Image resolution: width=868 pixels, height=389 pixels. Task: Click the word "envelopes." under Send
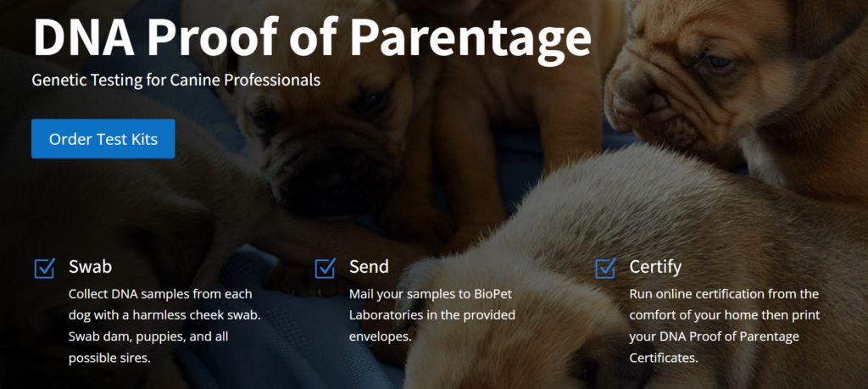pos(381,336)
